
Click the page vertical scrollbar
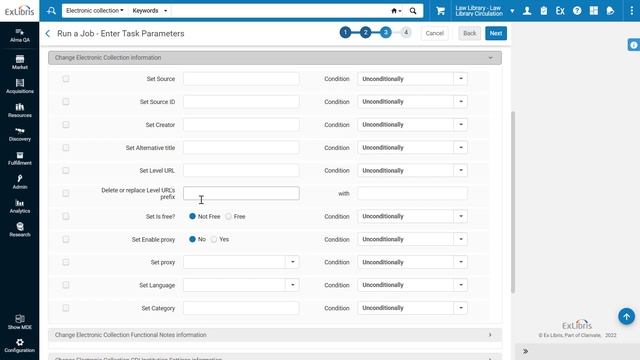point(513,202)
